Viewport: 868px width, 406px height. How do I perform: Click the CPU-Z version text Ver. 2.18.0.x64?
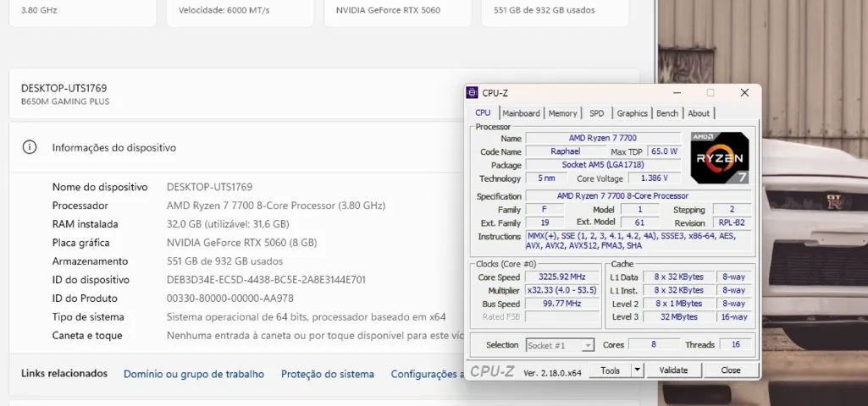tap(552, 373)
